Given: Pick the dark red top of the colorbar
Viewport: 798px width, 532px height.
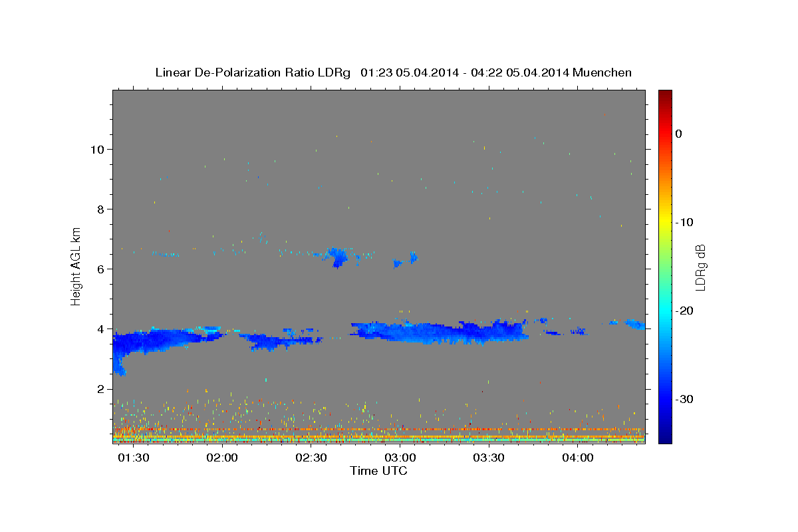Looking at the screenshot, I should point(665,94).
